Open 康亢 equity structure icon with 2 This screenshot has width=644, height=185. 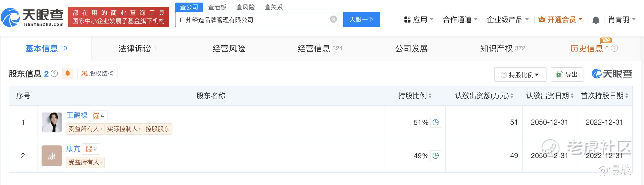[91, 149]
